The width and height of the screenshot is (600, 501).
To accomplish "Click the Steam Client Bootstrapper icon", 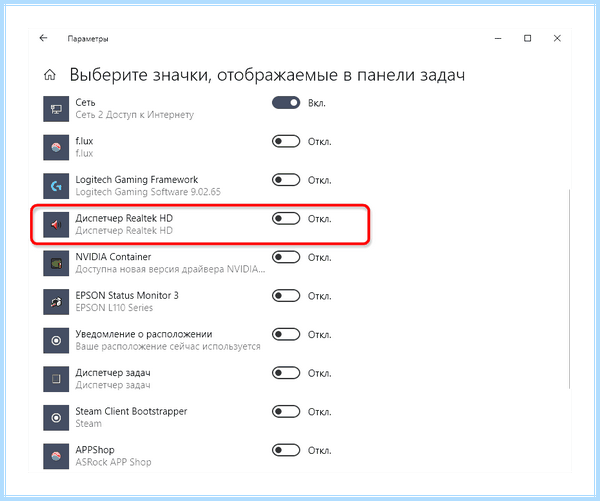I will [x=56, y=418].
